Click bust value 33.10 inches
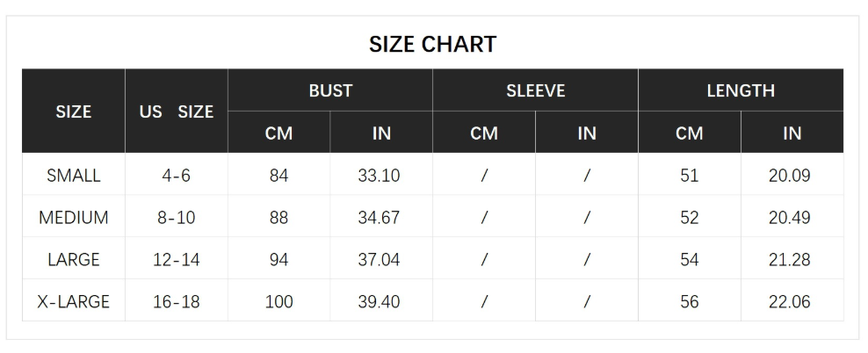 (379, 176)
